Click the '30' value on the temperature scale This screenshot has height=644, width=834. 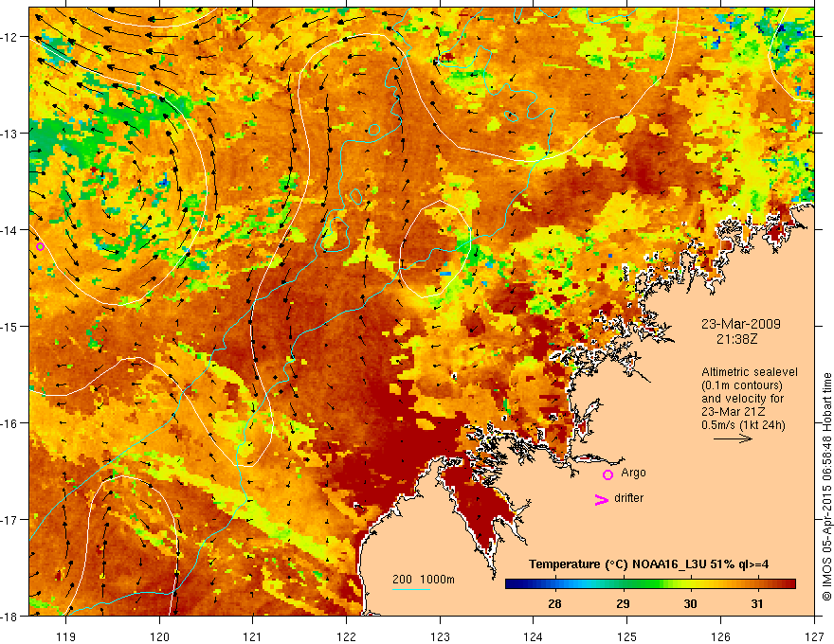click(690, 604)
